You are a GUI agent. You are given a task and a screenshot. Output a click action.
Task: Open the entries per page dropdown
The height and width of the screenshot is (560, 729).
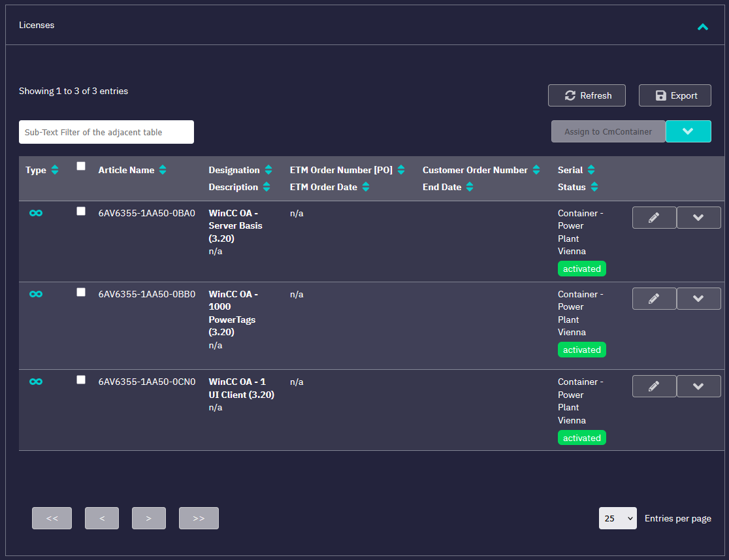coord(617,518)
